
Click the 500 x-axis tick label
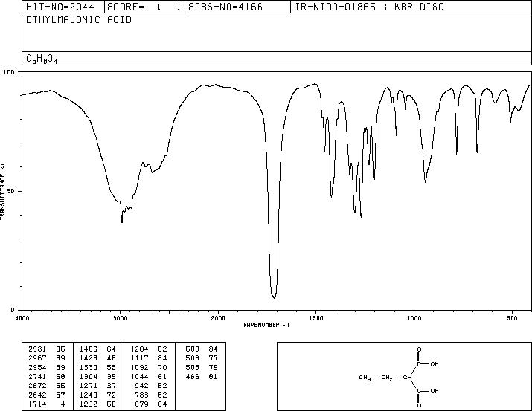point(512,318)
